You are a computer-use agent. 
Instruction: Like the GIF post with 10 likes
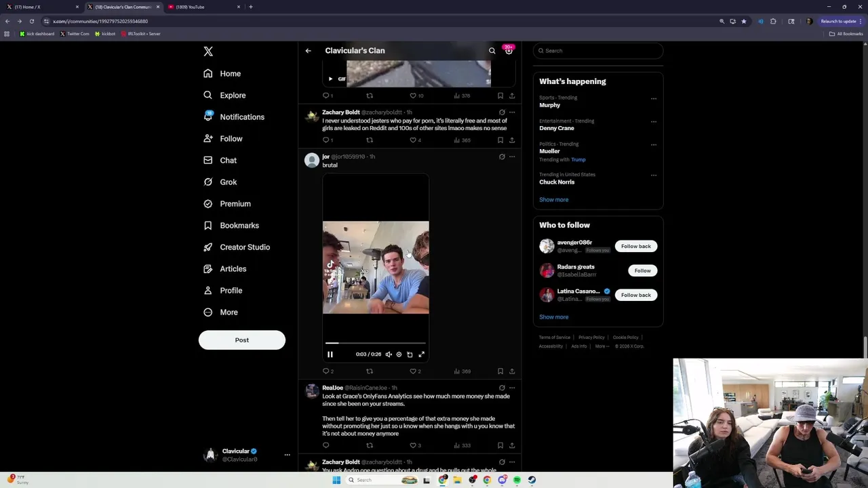[416, 96]
